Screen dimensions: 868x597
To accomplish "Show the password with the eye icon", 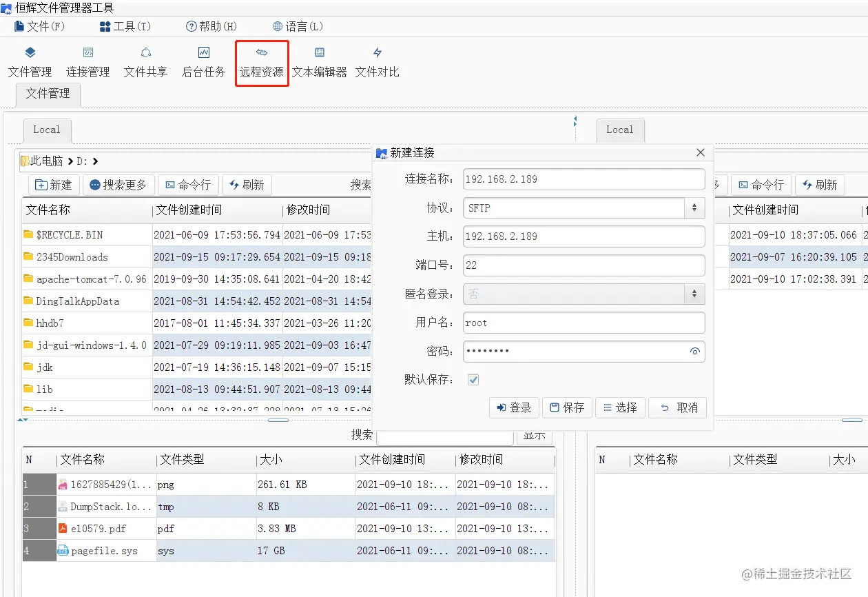I will [x=694, y=352].
